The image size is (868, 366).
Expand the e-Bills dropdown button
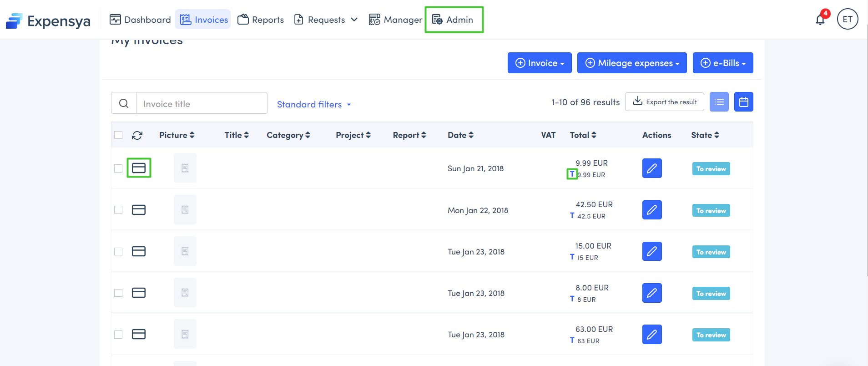(x=722, y=63)
